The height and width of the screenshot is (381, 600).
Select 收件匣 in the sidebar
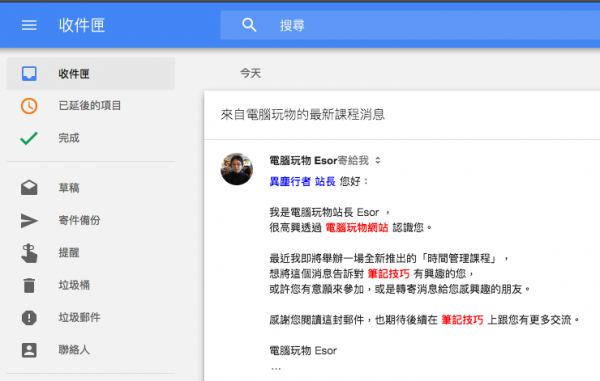coord(91,73)
